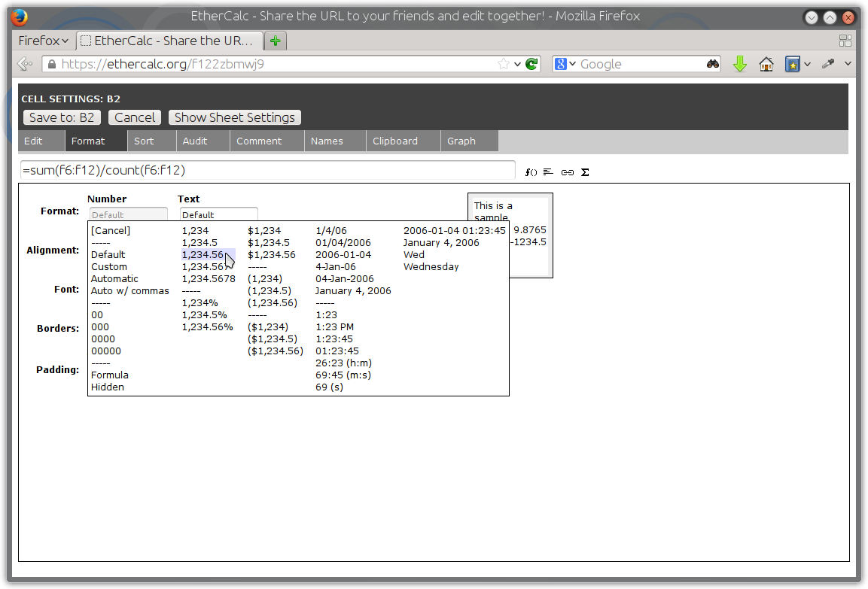The height and width of the screenshot is (589, 868).
Task: Select Automatic number format
Action: pyautogui.click(x=114, y=279)
